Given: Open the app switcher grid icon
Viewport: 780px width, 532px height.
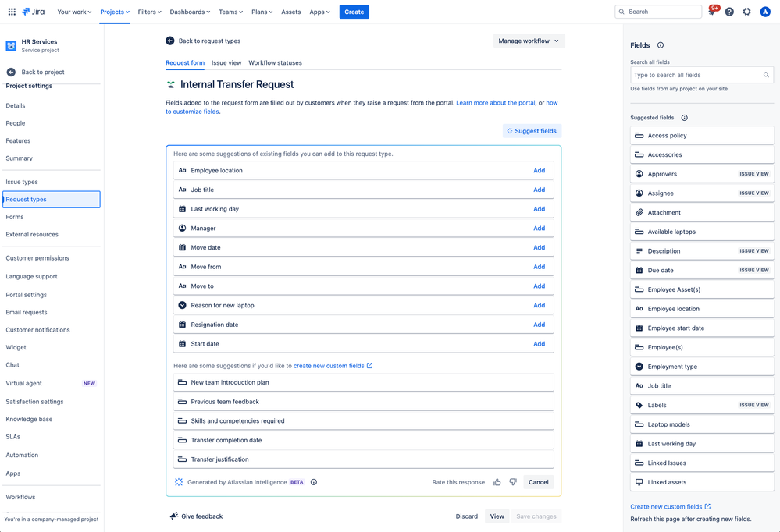Looking at the screenshot, I should tap(12, 12).
